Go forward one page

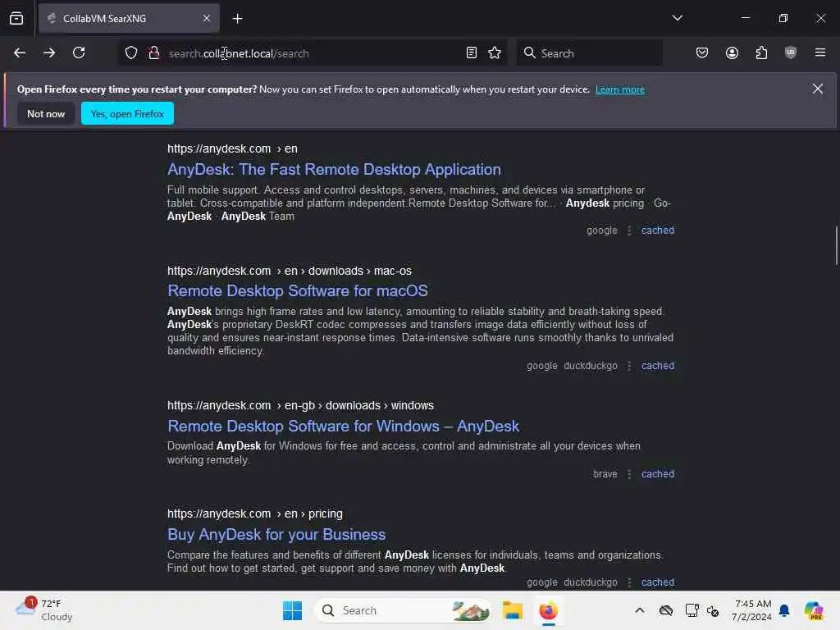click(x=49, y=52)
